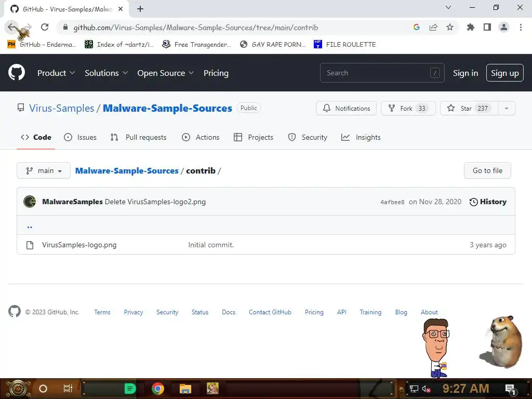Open Chrome from the taskbar
Screen dimensions: 532x399
[158, 389]
